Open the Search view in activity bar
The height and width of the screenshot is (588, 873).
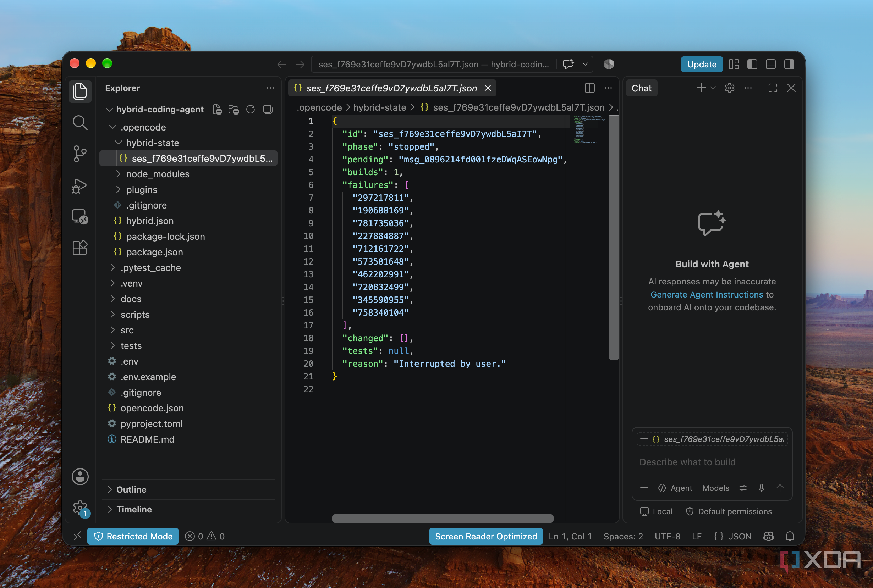click(80, 123)
